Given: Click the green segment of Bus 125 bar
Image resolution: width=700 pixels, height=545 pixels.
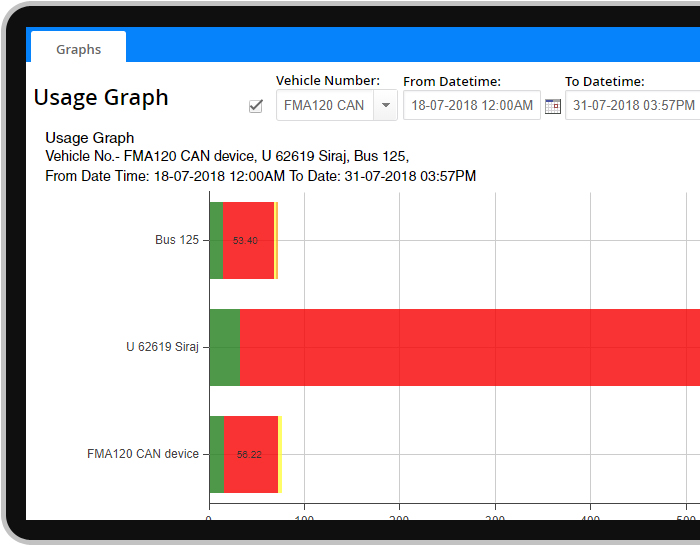Looking at the screenshot, I should tap(216, 240).
